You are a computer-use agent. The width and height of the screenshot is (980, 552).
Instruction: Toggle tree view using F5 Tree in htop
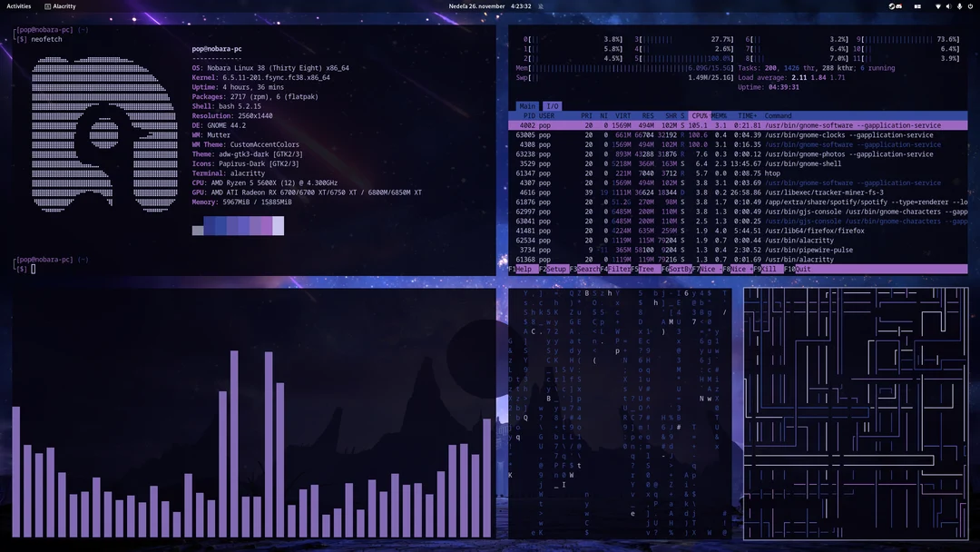coord(646,270)
